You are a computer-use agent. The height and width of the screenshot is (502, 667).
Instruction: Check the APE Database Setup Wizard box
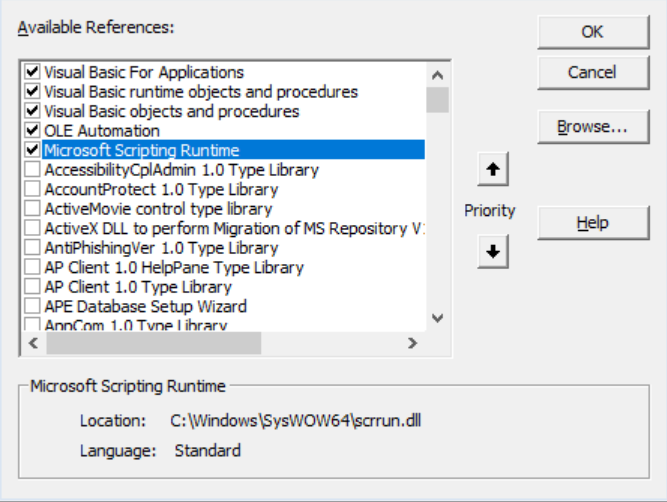(33, 307)
